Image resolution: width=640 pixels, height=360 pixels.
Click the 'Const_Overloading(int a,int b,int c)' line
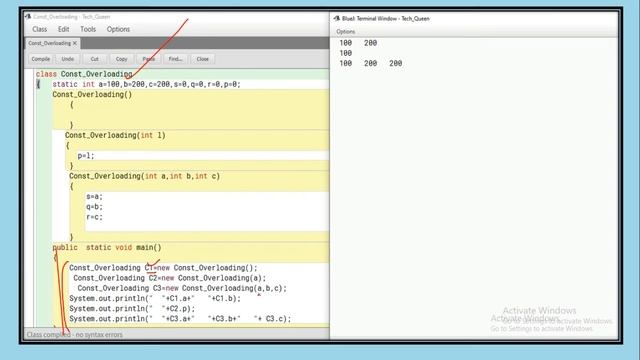[144, 176]
